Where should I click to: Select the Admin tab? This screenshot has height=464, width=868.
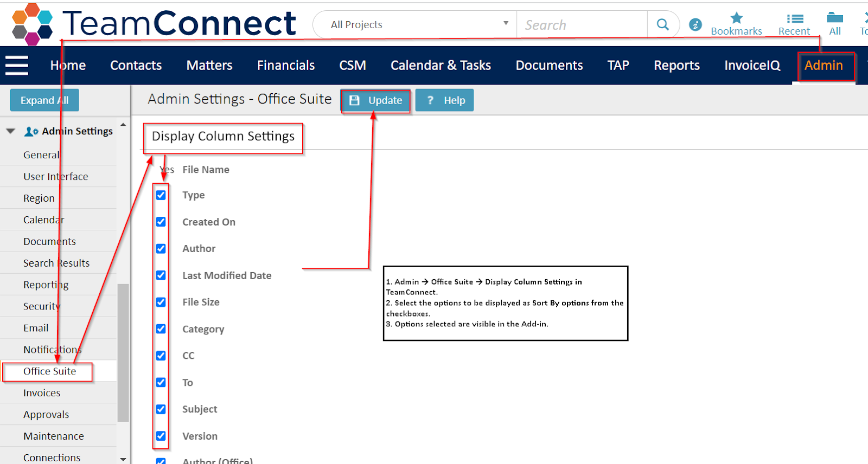click(824, 66)
